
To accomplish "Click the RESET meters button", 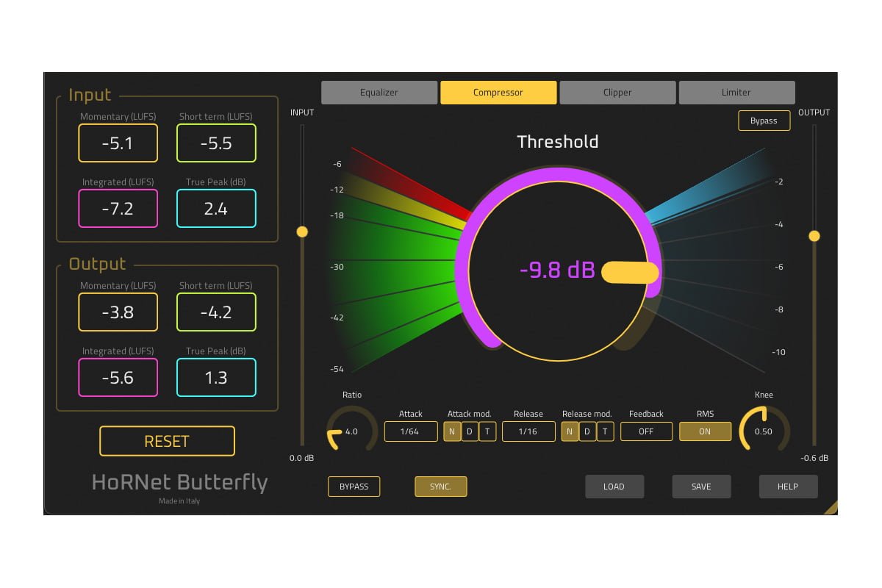I will (167, 441).
